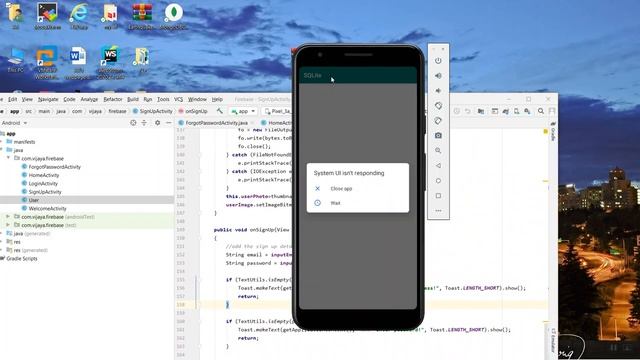Open the Android project view dropdown
The image size is (640, 360).
(x=14, y=123)
